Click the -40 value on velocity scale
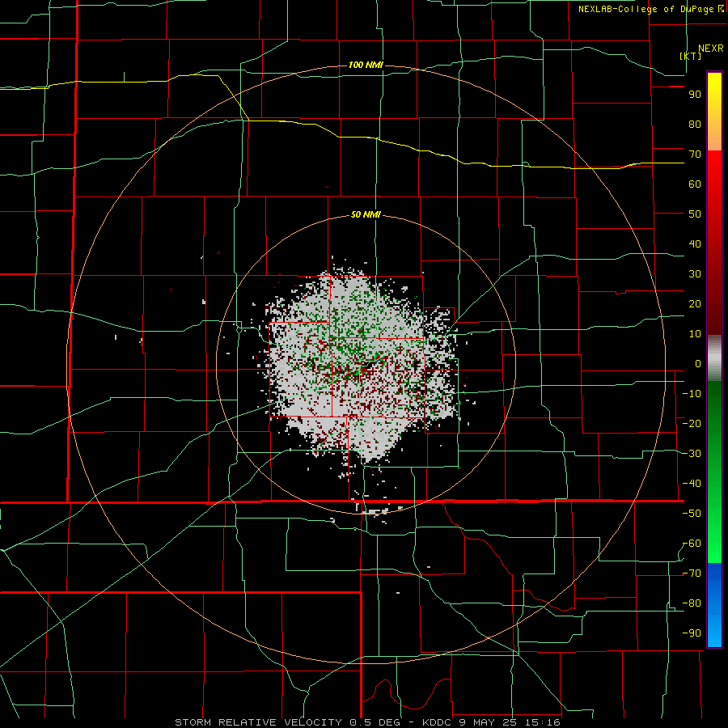 [692, 484]
